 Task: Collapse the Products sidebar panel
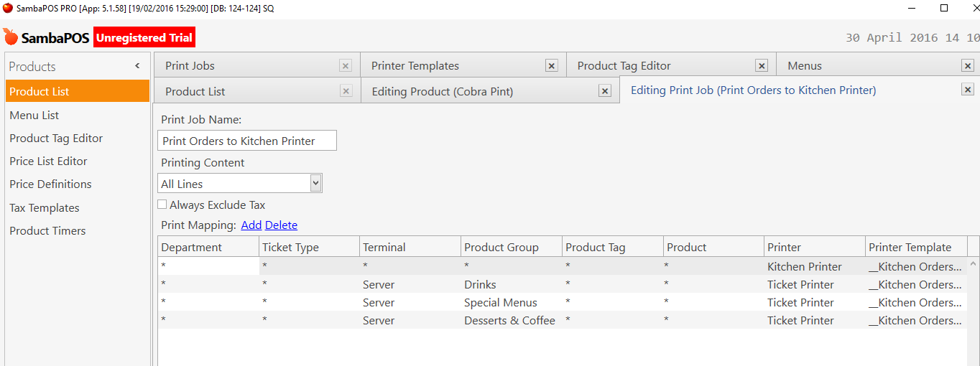click(137, 66)
